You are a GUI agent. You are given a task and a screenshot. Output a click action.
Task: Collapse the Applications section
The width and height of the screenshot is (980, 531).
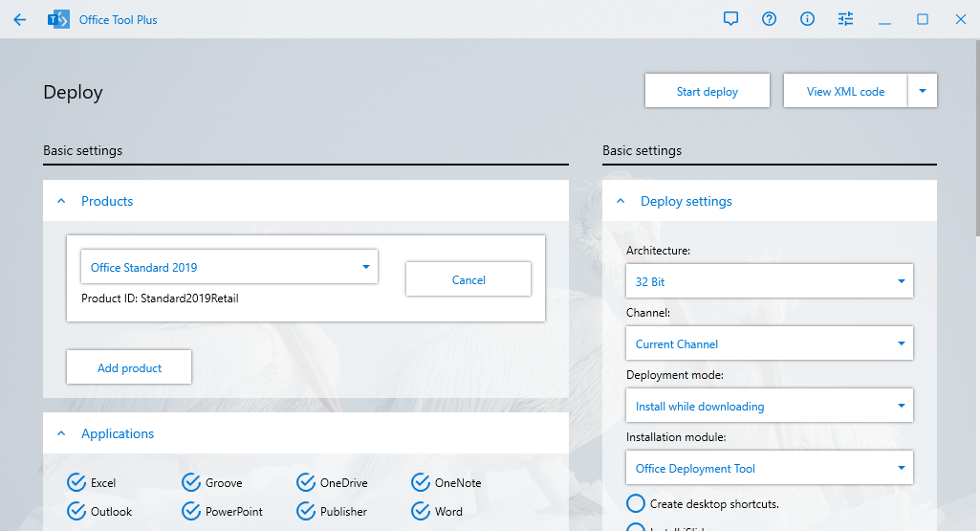pos(61,433)
